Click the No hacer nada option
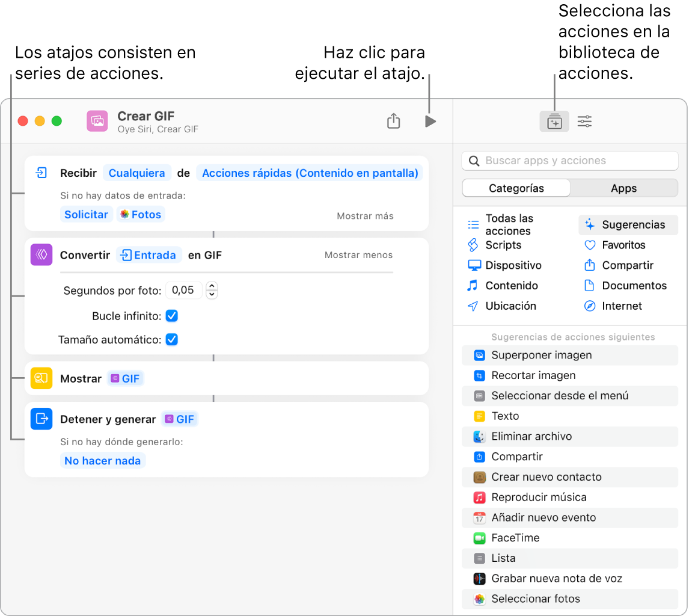The height and width of the screenshot is (616, 689). (x=102, y=460)
